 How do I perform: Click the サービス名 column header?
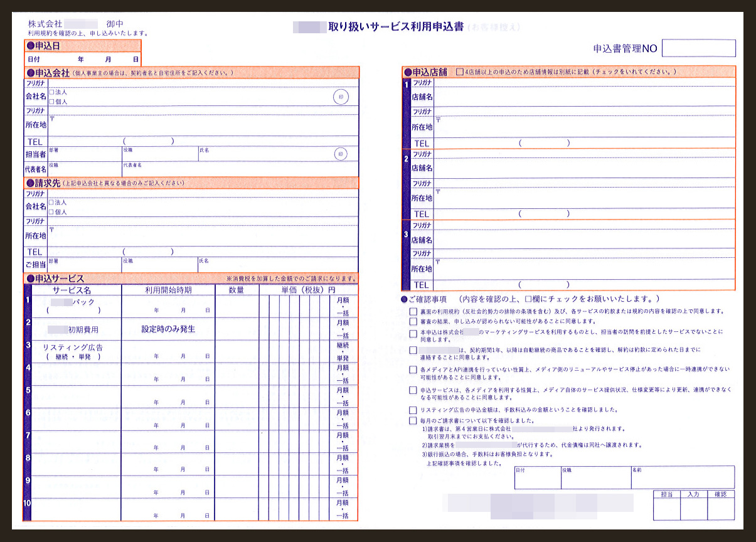(72, 290)
